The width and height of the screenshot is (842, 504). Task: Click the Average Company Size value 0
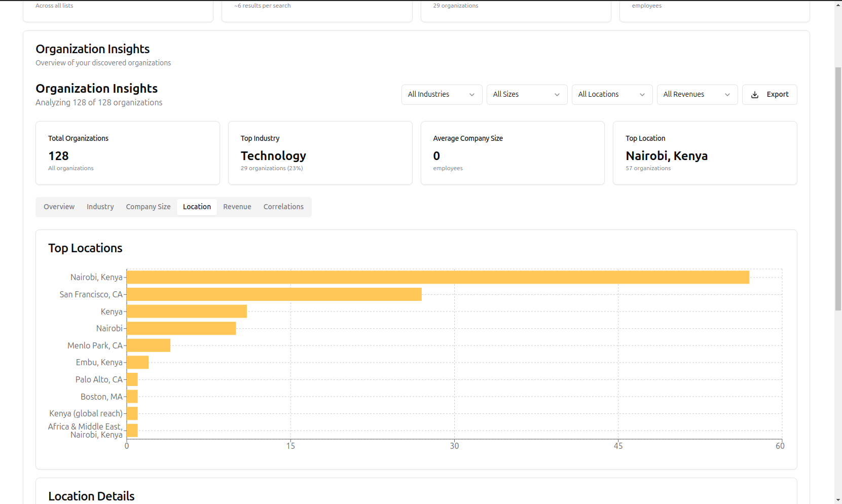(x=436, y=156)
